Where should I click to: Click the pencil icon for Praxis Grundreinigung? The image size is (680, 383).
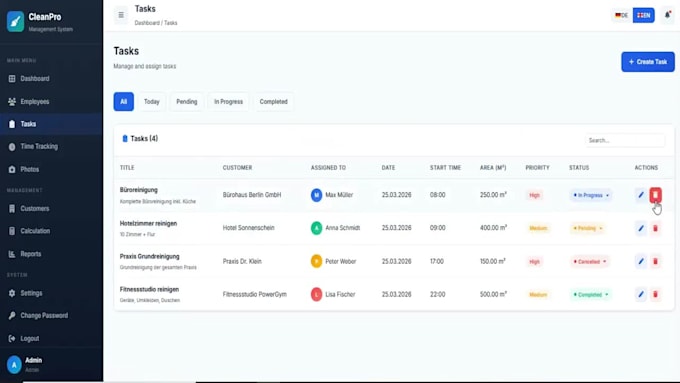(641, 262)
